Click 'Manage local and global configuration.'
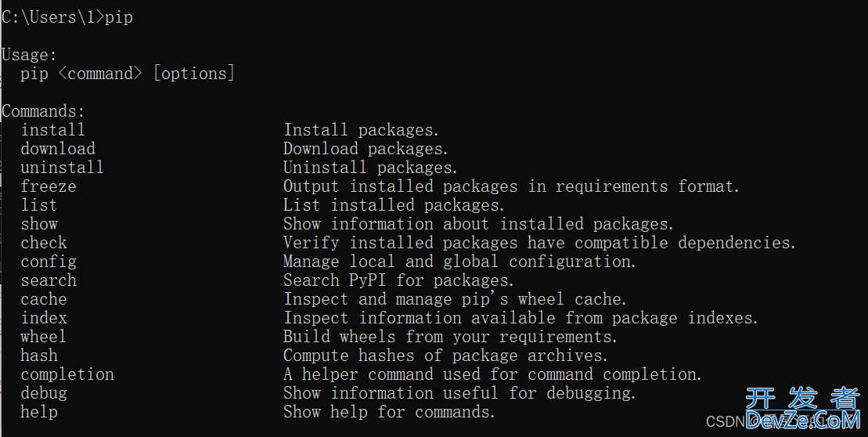 (459, 262)
